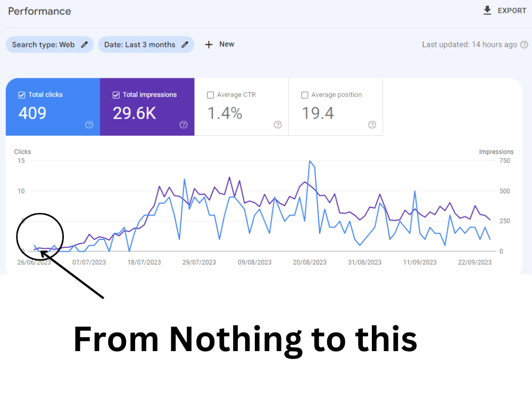Viewport: 532px width, 399px height.
Task: Select the Total clicks metric card
Action: (52, 106)
